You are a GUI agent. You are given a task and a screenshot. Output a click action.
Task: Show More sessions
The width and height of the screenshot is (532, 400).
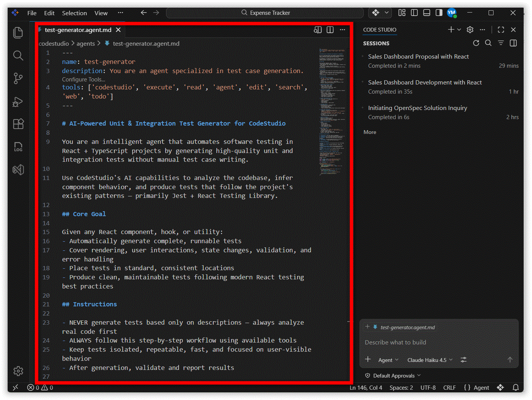tap(370, 132)
